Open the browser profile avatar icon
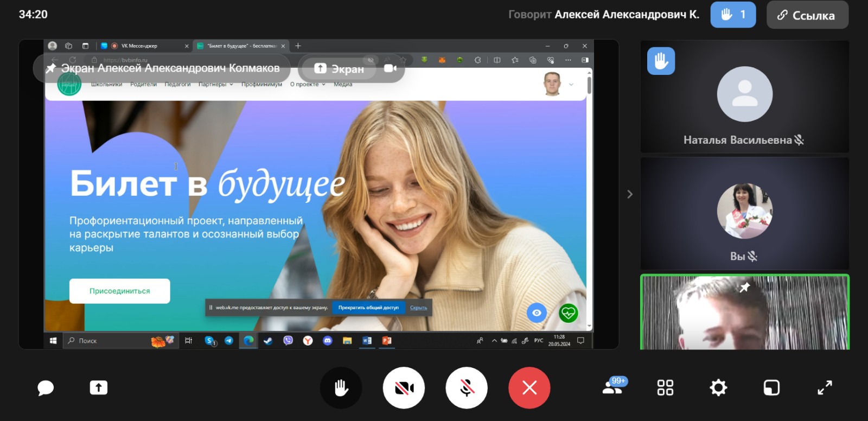 point(53,46)
